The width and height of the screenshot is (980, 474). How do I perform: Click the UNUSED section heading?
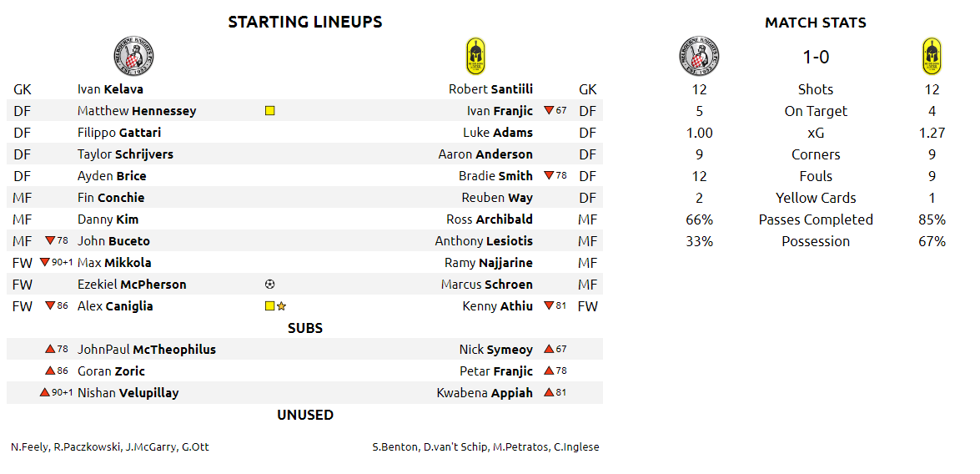(x=305, y=415)
